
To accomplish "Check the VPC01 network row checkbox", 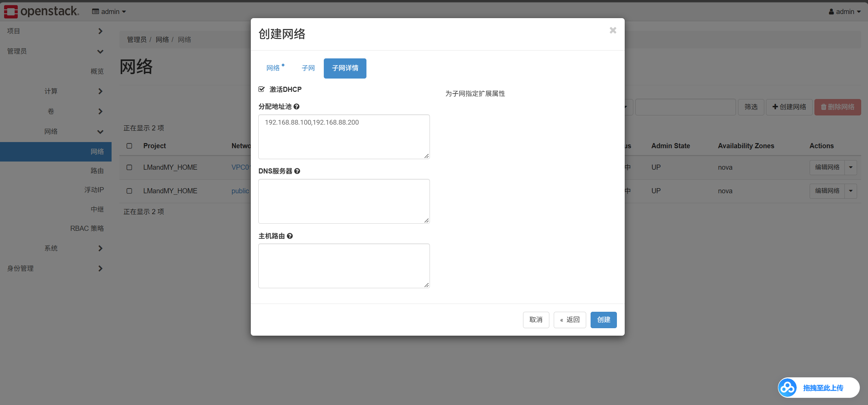I will (x=129, y=167).
